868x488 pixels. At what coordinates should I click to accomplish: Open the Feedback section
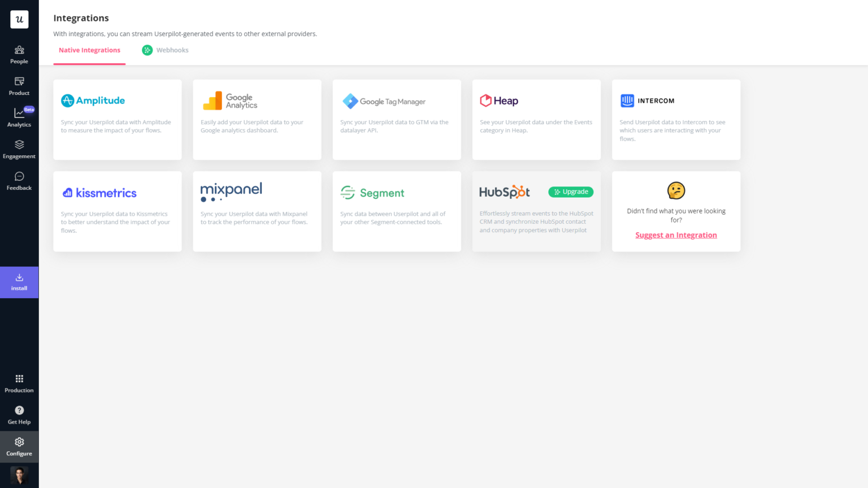[19, 180]
